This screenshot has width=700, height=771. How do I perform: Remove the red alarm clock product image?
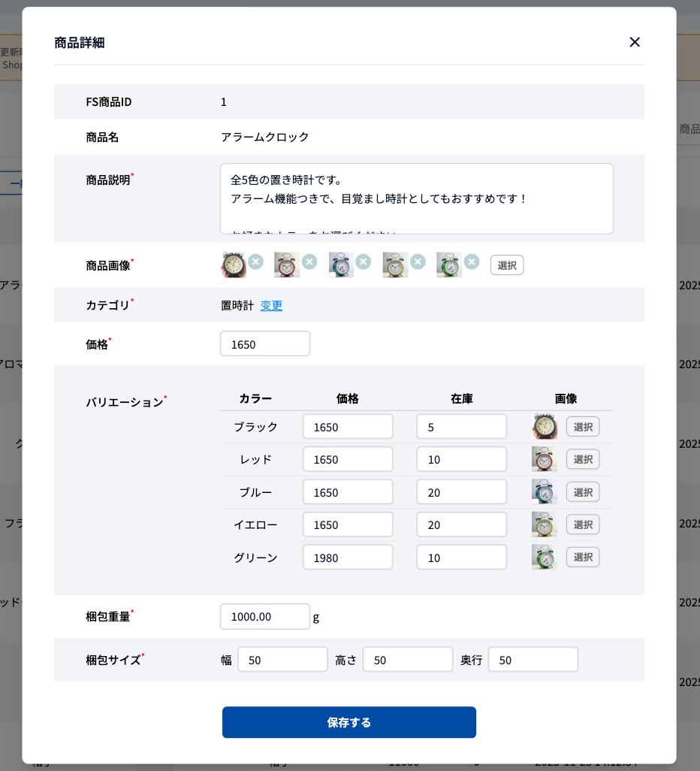point(309,262)
